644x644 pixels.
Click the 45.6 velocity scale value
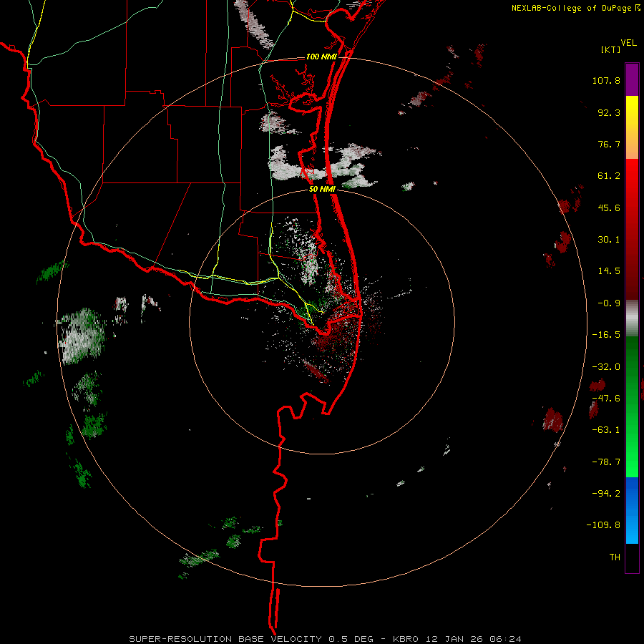(609, 208)
